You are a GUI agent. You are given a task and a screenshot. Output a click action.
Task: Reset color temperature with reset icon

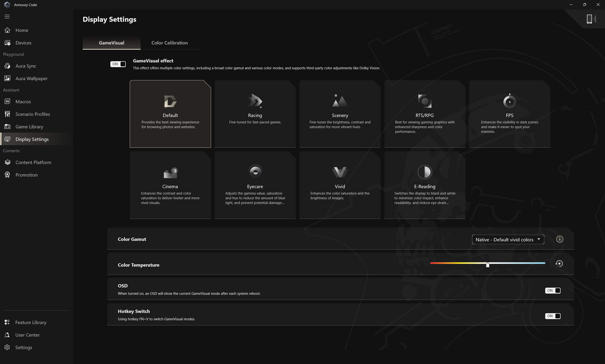pyautogui.click(x=559, y=264)
